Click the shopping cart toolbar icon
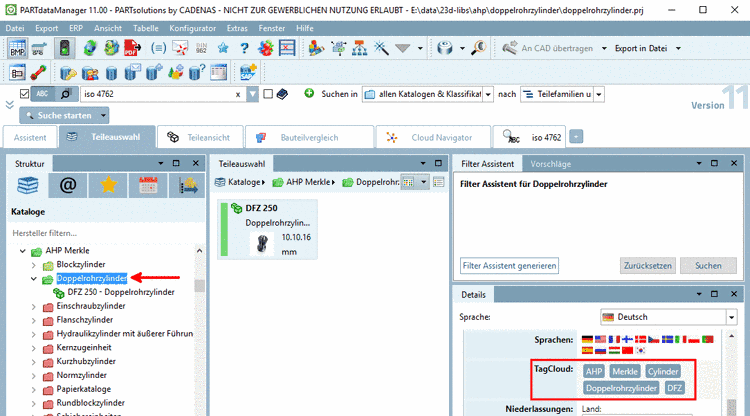Screen dimensions: 750x416 click(39, 48)
